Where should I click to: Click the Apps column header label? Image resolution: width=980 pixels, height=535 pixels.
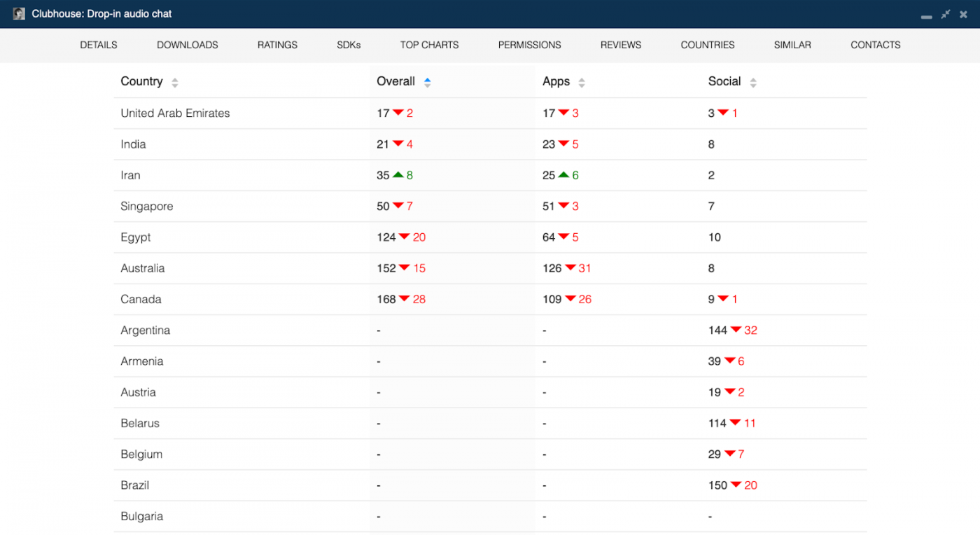(x=556, y=81)
